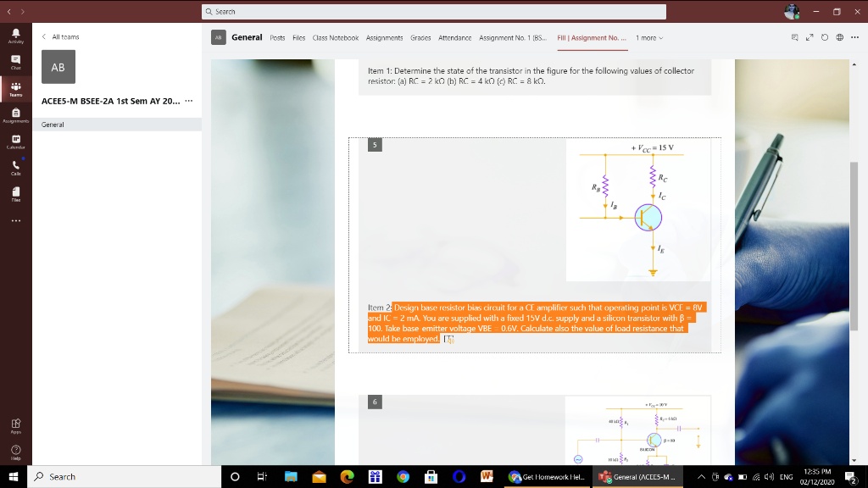Open Microsoft Store from taskbar
The width and height of the screenshot is (868, 488).
pos(431,476)
